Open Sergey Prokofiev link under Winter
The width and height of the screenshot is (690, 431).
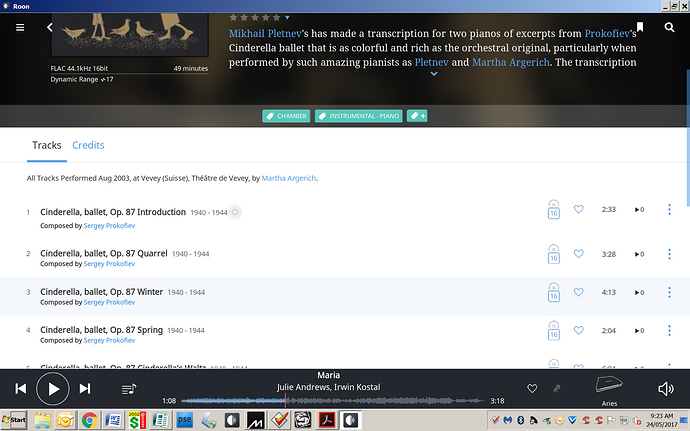point(109,302)
